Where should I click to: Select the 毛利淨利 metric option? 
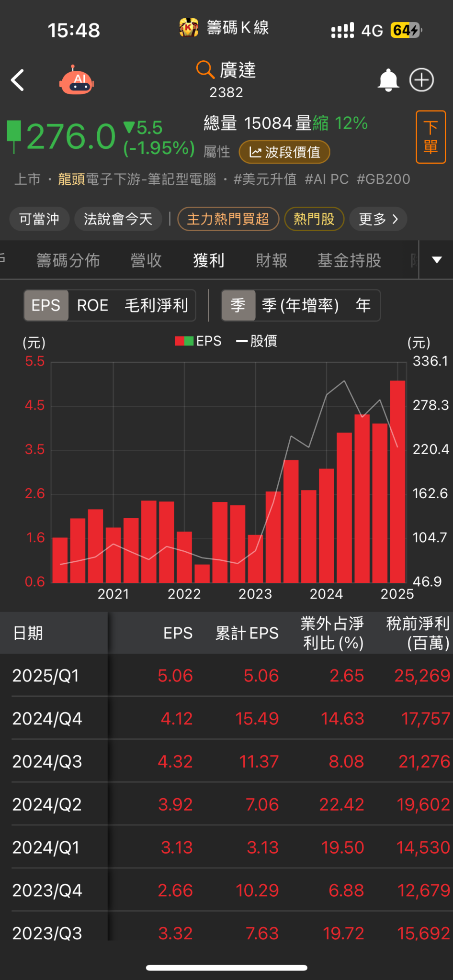[156, 305]
